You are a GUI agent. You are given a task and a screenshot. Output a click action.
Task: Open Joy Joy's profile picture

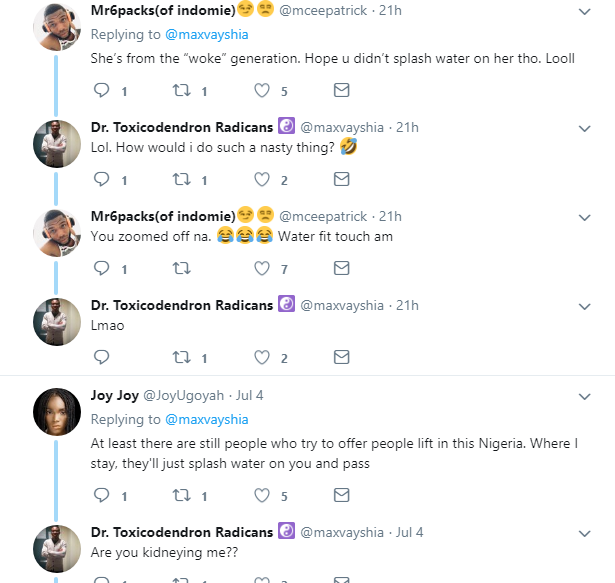pyautogui.click(x=57, y=411)
